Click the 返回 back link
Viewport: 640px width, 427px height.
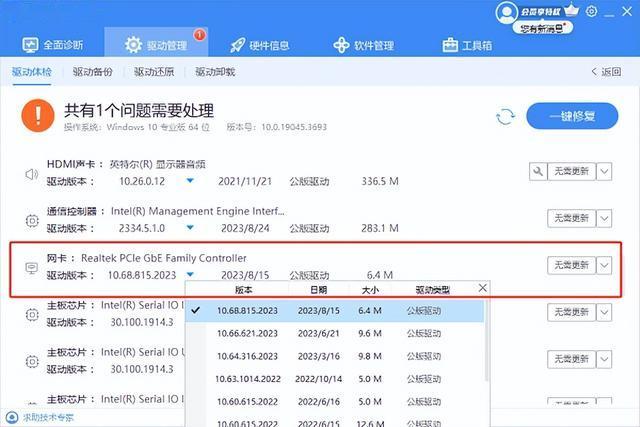[x=606, y=72]
